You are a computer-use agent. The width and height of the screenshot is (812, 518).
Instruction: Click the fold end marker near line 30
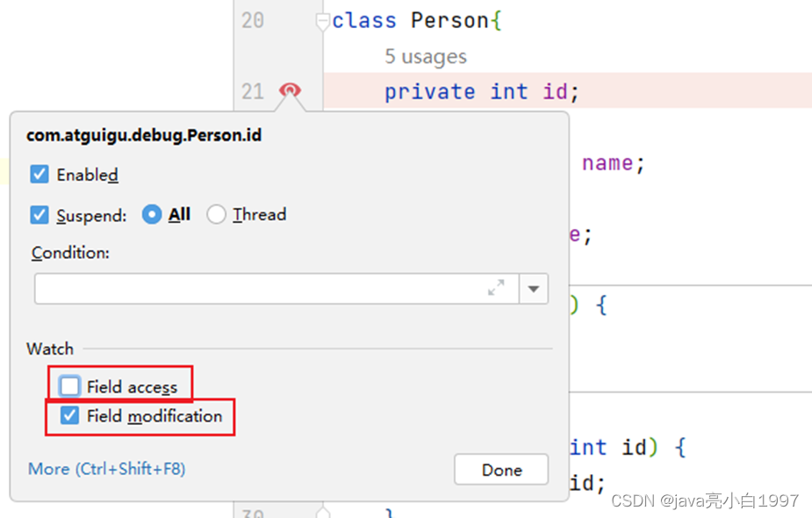tap(323, 513)
